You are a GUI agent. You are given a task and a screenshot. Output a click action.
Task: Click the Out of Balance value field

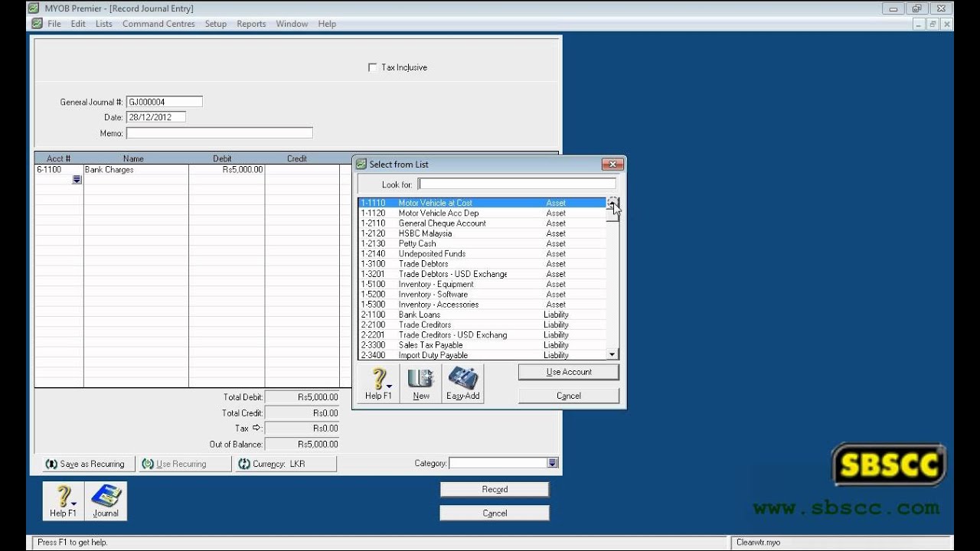302,444
